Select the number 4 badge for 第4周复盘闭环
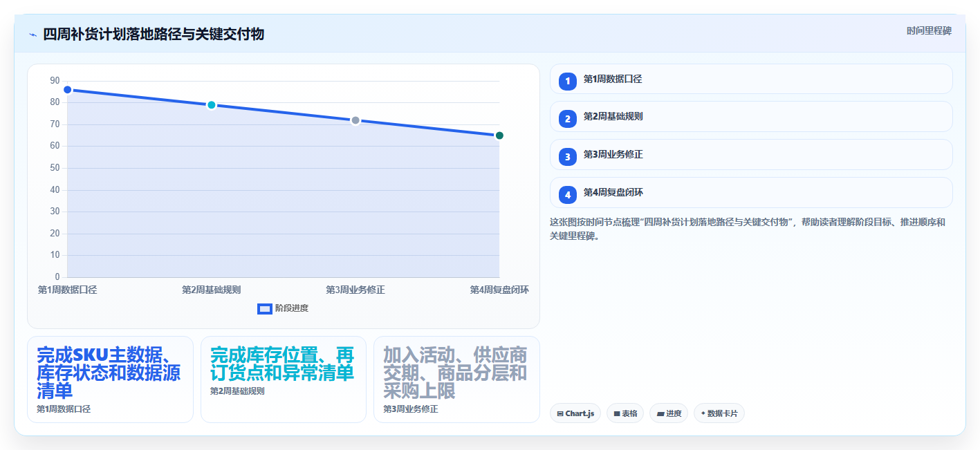The image size is (980, 450). point(567,195)
